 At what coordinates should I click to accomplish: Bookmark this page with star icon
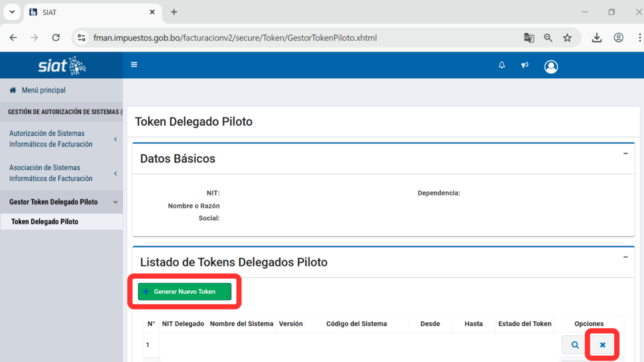(x=567, y=38)
